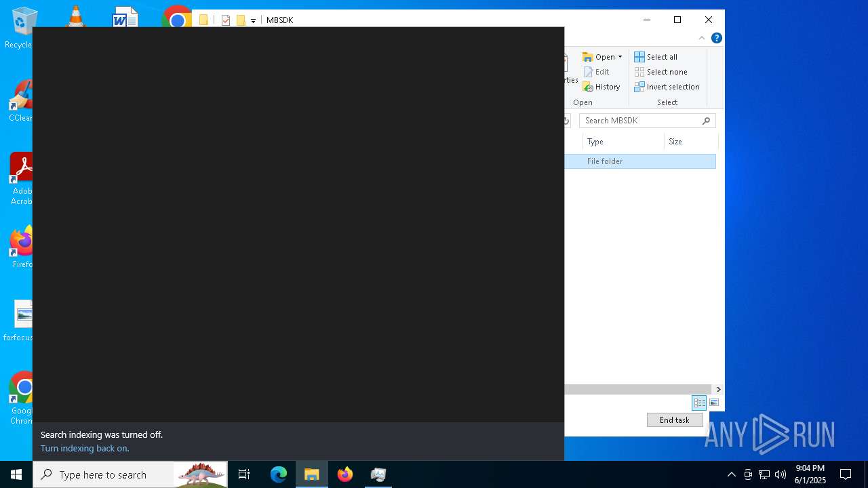Viewport: 868px width, 488px height.
Task: Open File Explorer from the taskbar
Action: coord(312,474)
